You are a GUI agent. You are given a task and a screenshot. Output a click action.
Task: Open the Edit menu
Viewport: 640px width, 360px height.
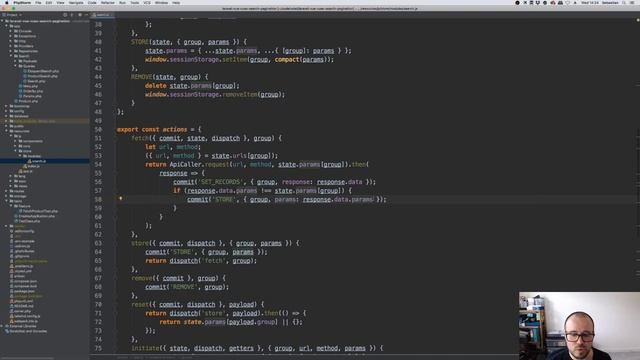point(49,2)
